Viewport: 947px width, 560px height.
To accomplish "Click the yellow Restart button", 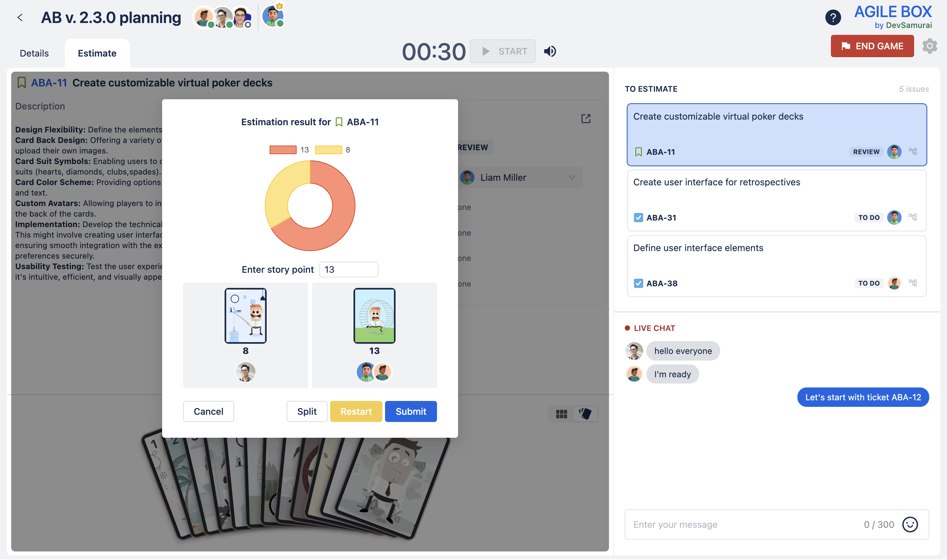I will coord(355,411).
